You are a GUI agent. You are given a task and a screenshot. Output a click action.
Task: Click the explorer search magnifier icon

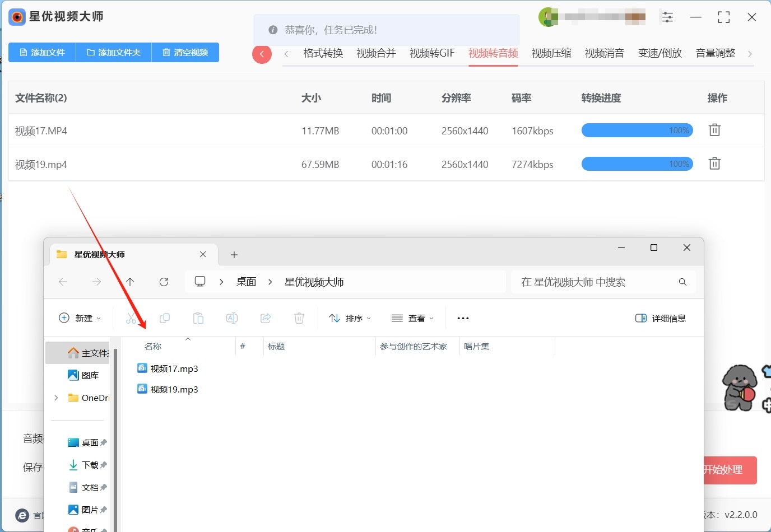click(682, 282)
